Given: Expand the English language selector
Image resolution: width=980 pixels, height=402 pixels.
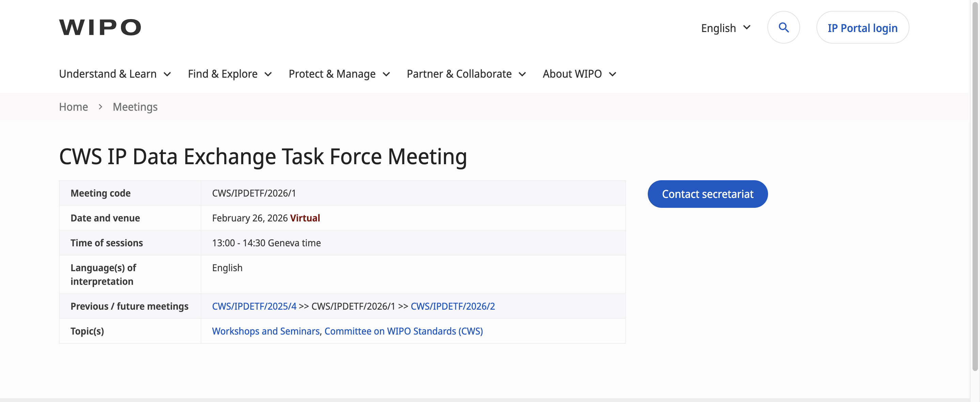Looking at the screenshot, I should [725, 28].
